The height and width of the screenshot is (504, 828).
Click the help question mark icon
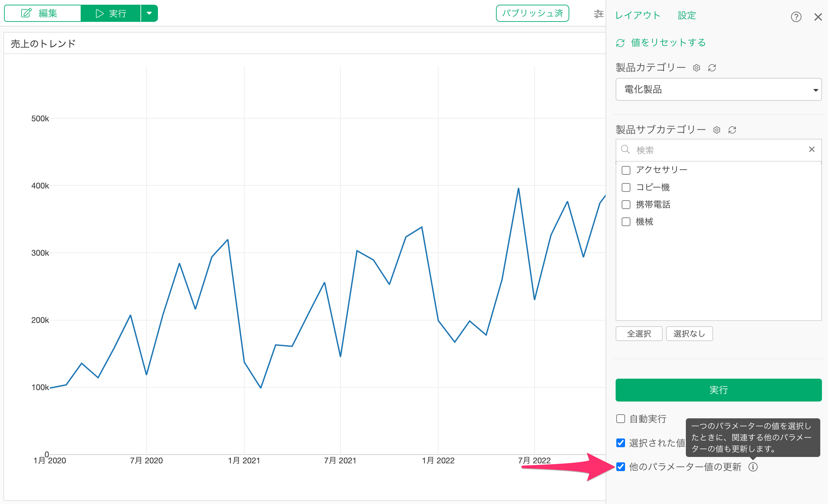796,17
